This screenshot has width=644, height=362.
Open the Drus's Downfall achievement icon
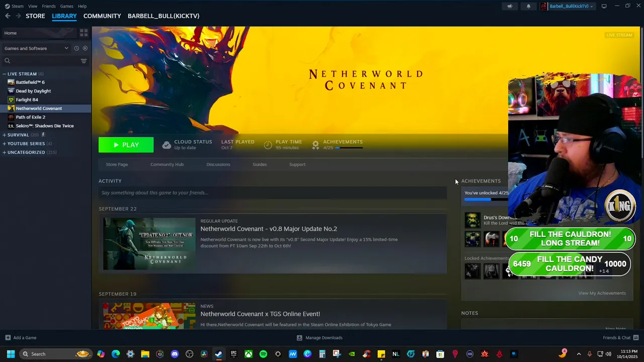coord(472,220)
